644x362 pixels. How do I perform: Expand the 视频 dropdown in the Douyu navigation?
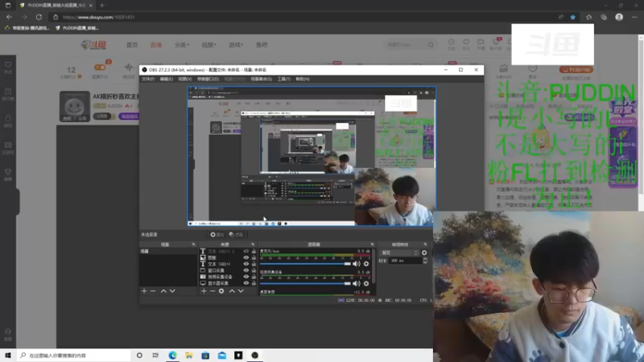tap(208, 45)
